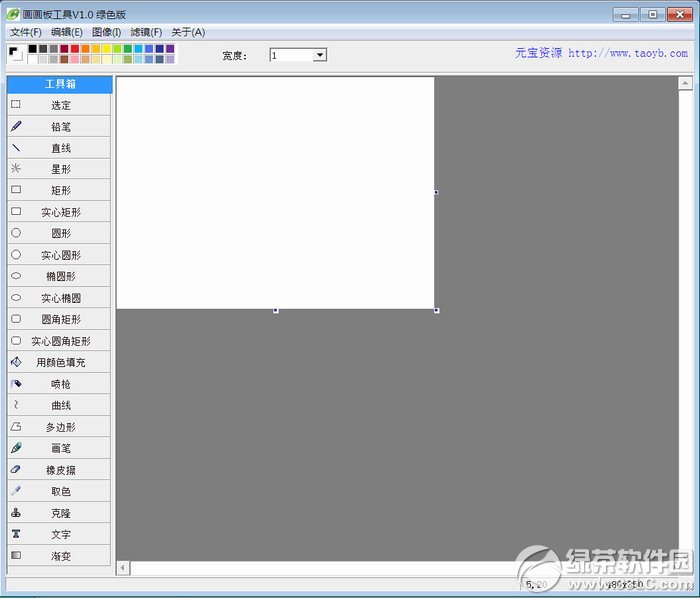Screen dimensions: 700x604
Task: Pick the white color swatch
Action: pyautogui.click(x=33, y=59)
